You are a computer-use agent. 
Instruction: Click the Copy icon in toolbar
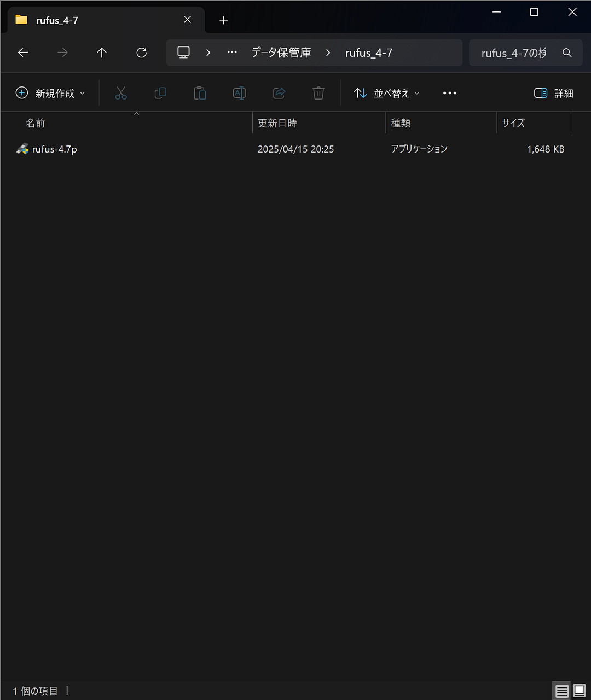160,94
